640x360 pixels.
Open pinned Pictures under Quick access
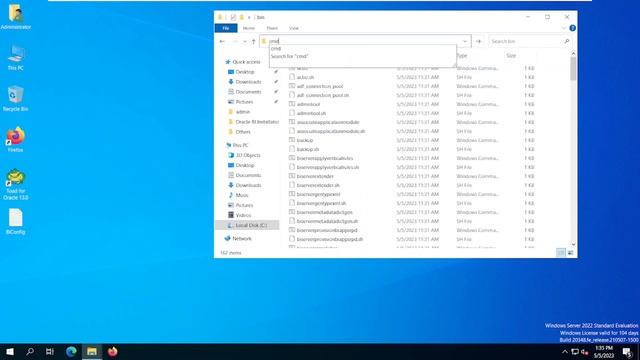(244, 102)
